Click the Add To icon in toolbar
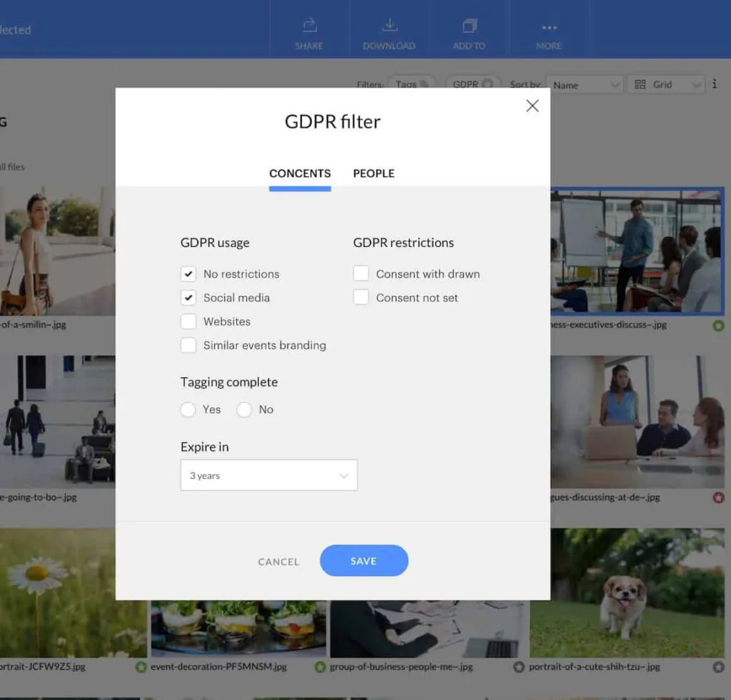Image resolution: width=731 pixels, height=700 pixels. pyautogui.click(x=470, y=26)
